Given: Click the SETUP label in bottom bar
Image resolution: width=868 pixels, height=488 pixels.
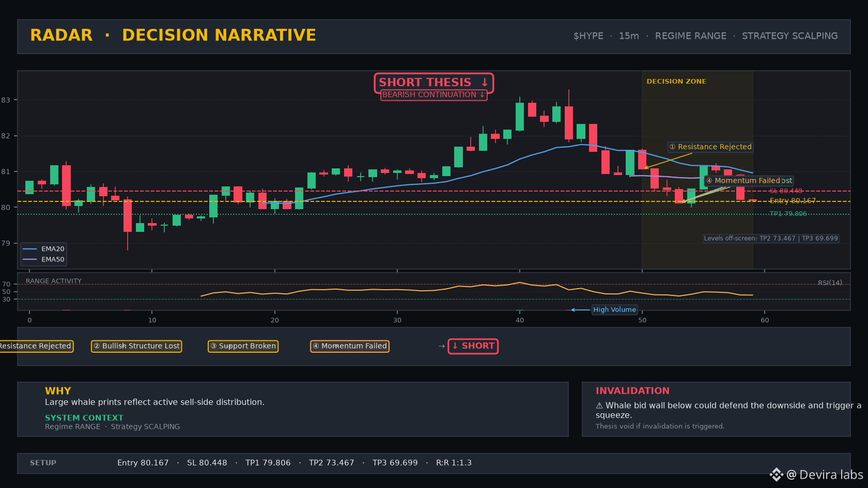Looking at the screenshot, I should [x=43, y=463].
